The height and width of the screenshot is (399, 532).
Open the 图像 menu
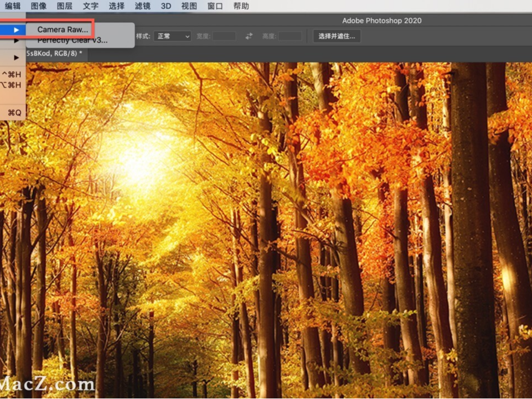(x=38, y=6)
